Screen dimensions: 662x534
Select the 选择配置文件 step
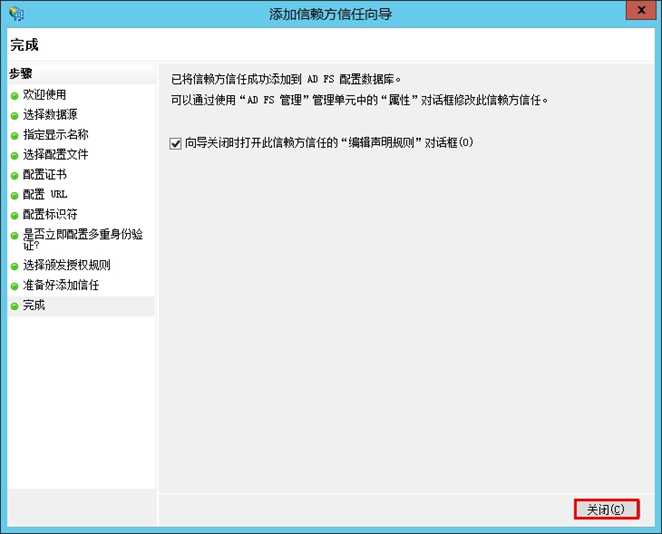(x=55, y=155)
